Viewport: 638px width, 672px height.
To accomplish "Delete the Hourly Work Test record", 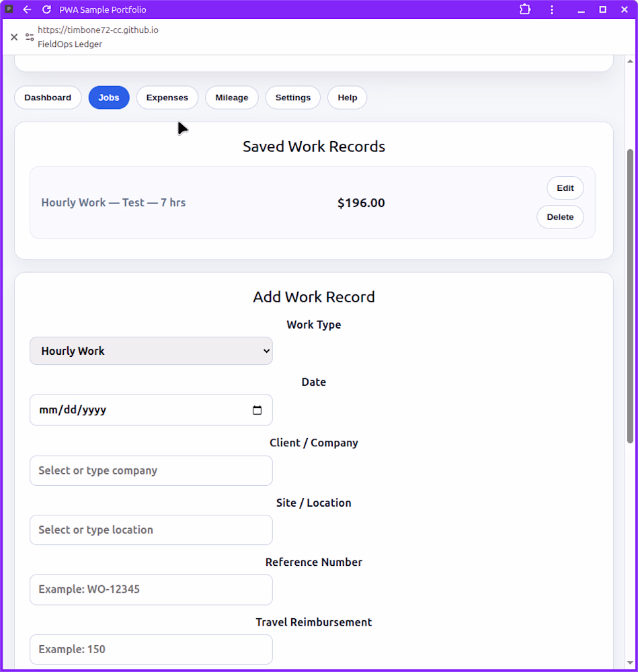I will [x=560, y=217].
